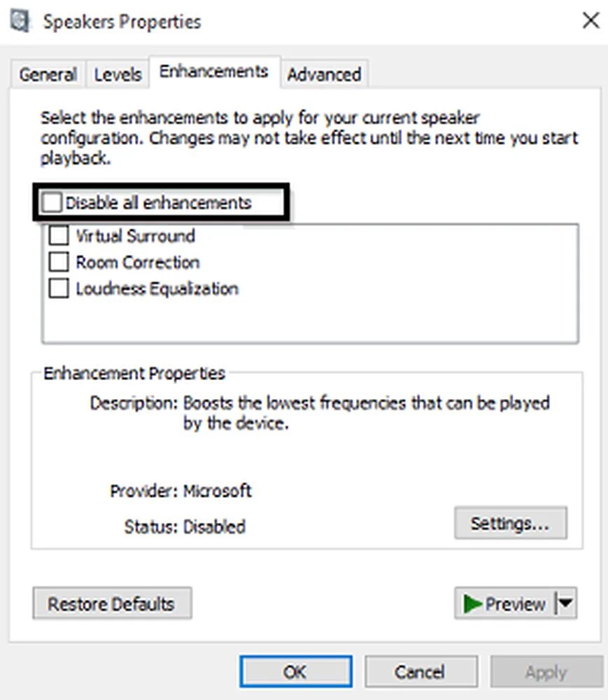Open the Levels tab

pos(118,74)
